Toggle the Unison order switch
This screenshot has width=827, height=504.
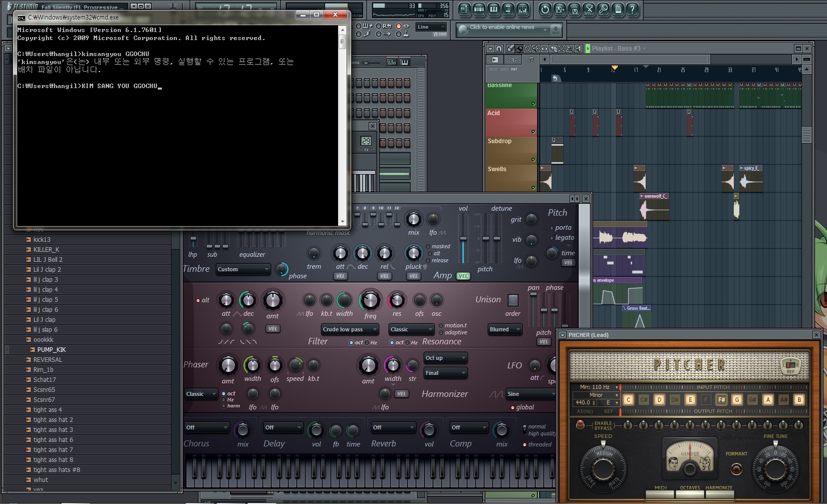point(513,300)
